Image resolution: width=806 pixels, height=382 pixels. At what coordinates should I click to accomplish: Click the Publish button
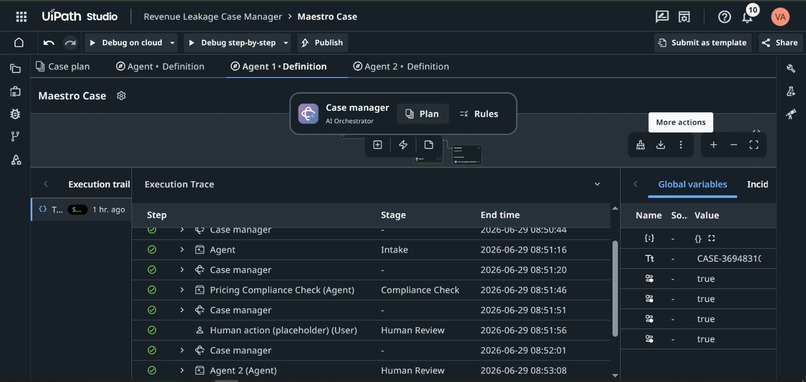click(323, 43)
